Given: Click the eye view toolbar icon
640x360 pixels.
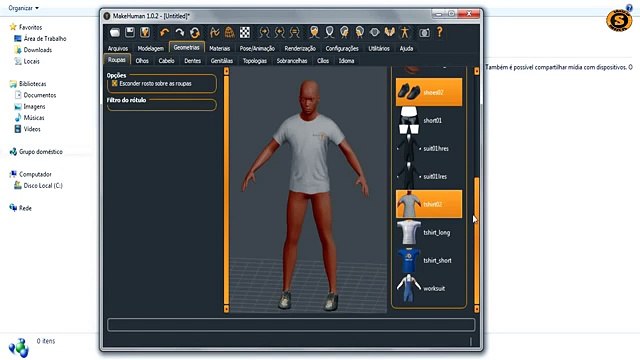Looking at the screenshot, I should (x=374, y=32).
